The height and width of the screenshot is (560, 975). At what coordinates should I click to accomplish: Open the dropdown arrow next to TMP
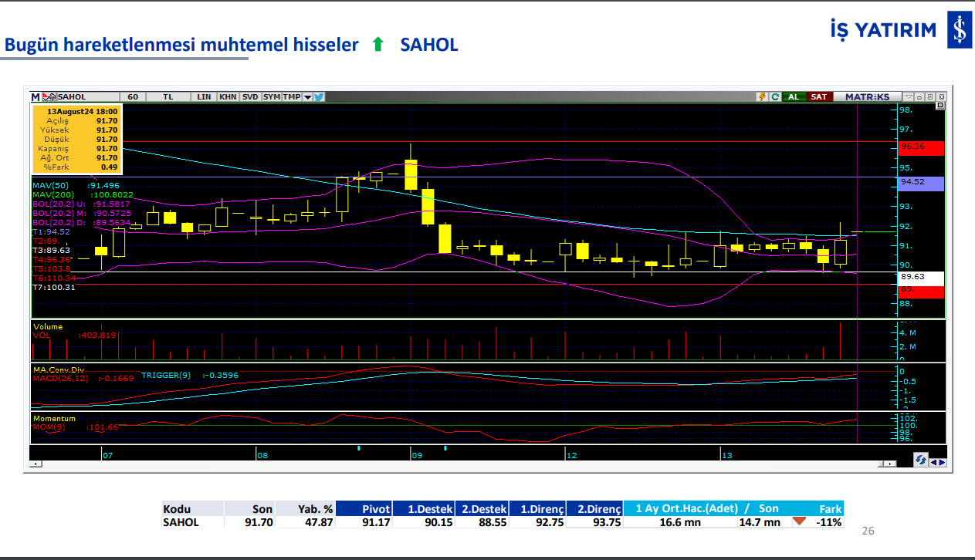[307, 96]
